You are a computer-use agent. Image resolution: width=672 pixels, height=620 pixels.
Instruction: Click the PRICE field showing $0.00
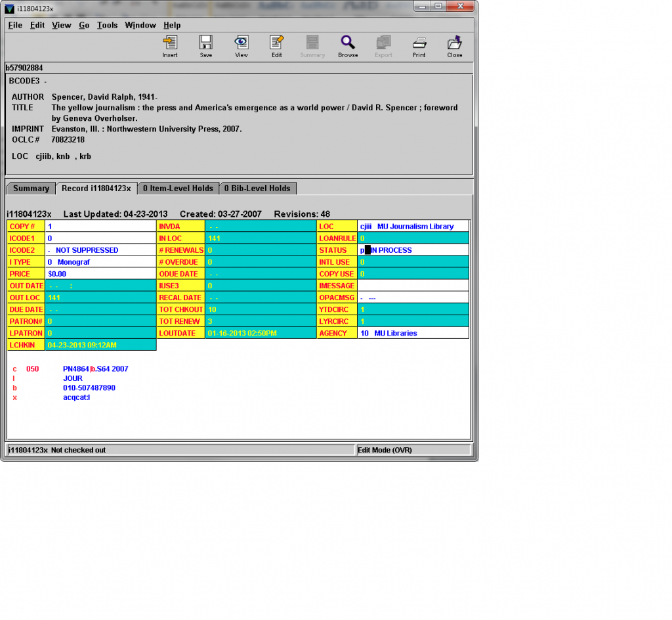tap(57, 274)
